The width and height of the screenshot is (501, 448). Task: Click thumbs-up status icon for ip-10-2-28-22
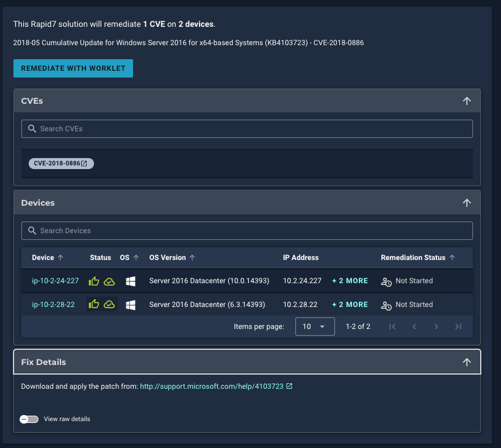[94, 304]
